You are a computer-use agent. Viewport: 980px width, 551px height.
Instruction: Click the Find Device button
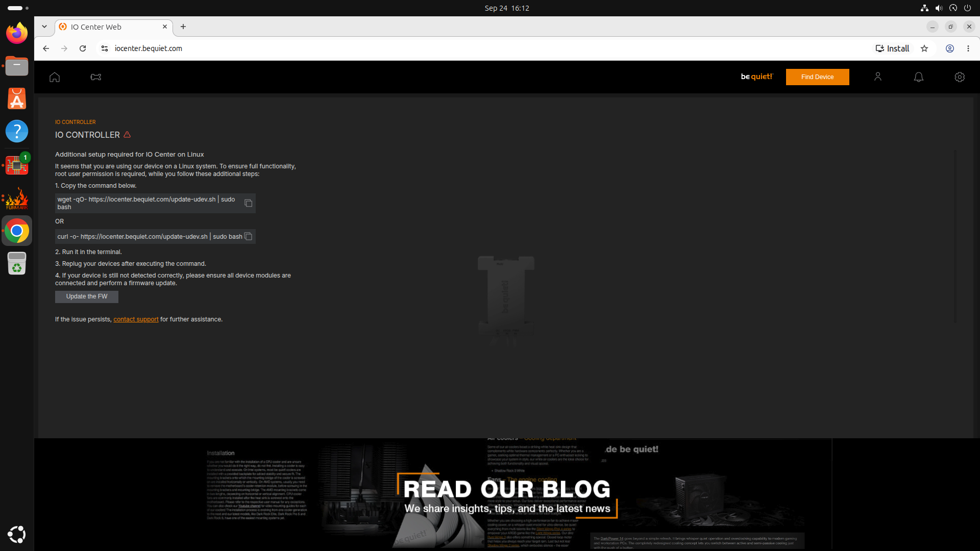817,77
